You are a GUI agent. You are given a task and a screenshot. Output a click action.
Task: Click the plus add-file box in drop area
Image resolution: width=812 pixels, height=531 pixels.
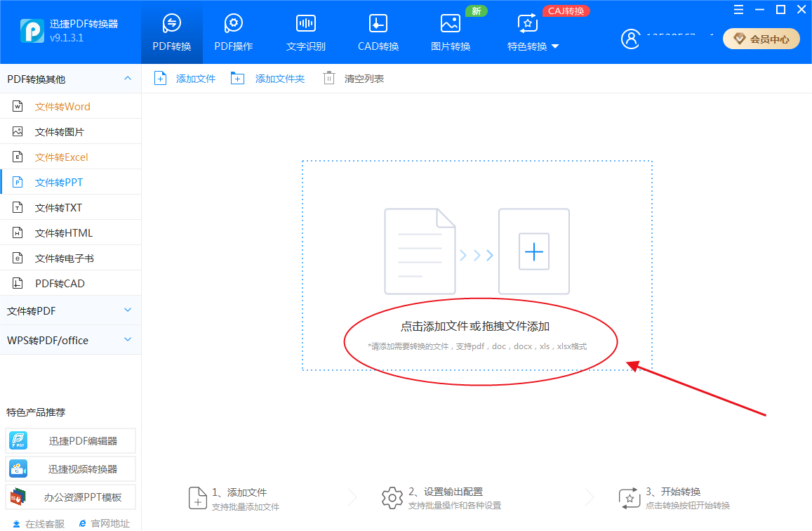(534, 251)
